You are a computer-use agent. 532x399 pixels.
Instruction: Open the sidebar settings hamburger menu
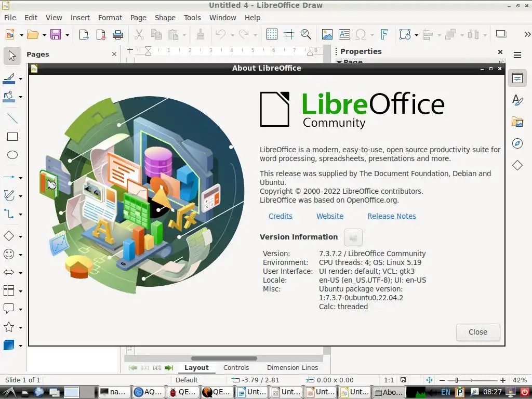pos(517,55)
